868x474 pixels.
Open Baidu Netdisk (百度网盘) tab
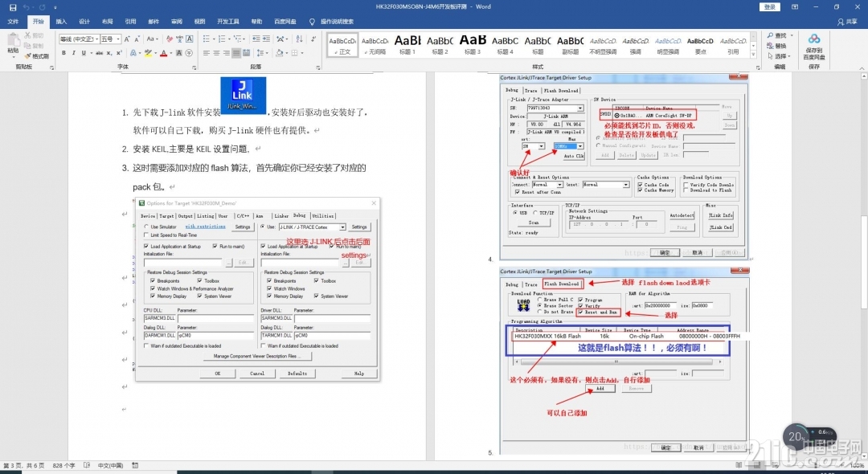285,22
